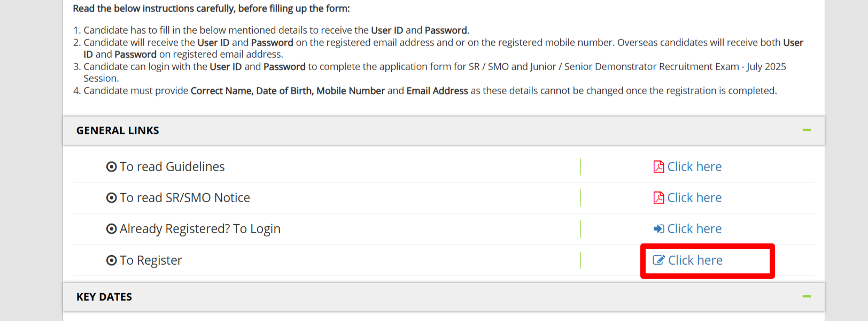Click here to read Guidelines PDF
The height and width of the screenshot is (321, 868).
pos(695,166)
